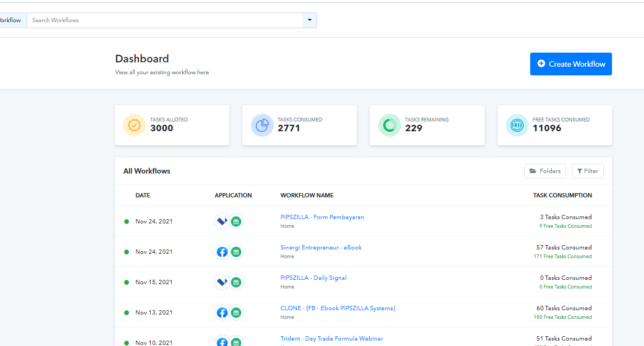Click the Nov 15, 2021 date cell

[154, 283]
